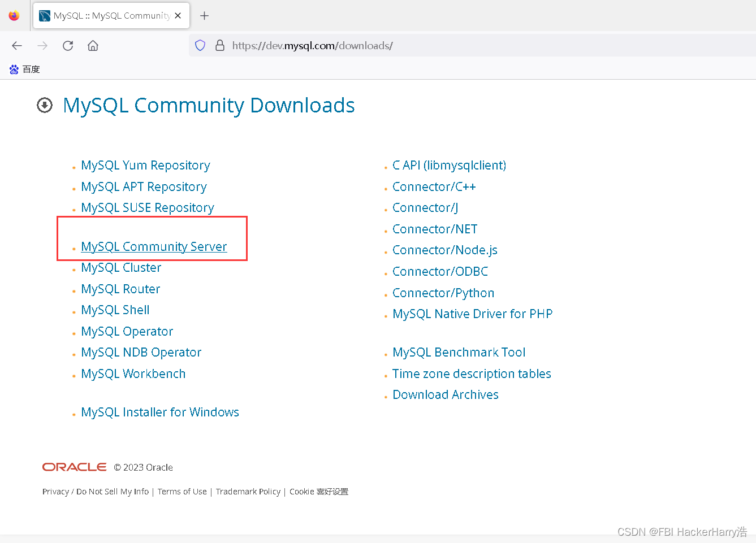Open MySQL Router link

[x=120, y=289]
